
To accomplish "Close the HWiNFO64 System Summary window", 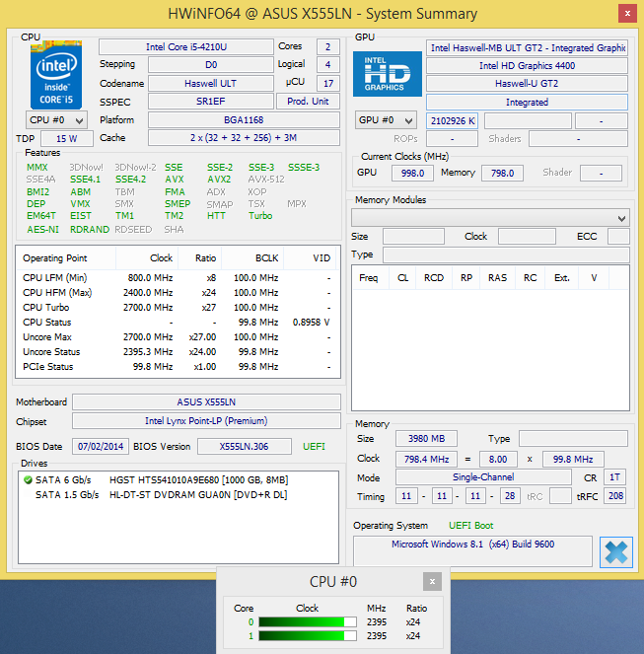I will 627,14.
